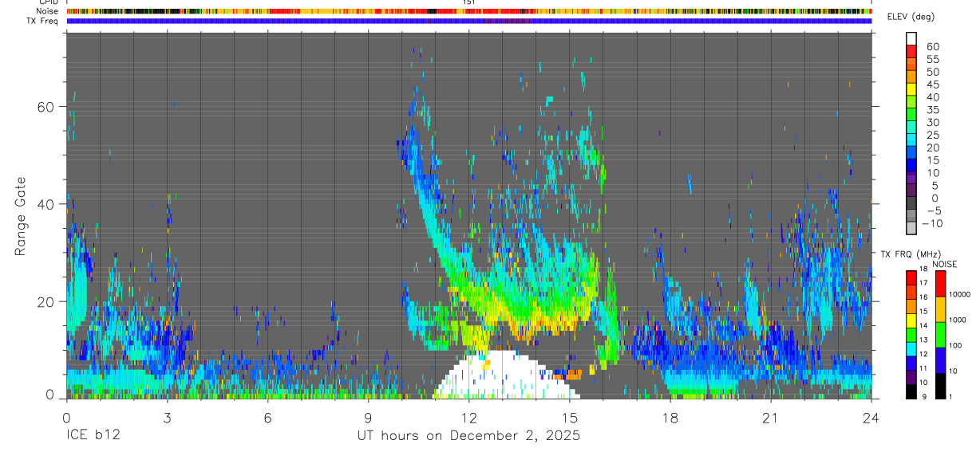
Task: Click the '1' label on NOISE scale
Action: (x=952, y=396)
